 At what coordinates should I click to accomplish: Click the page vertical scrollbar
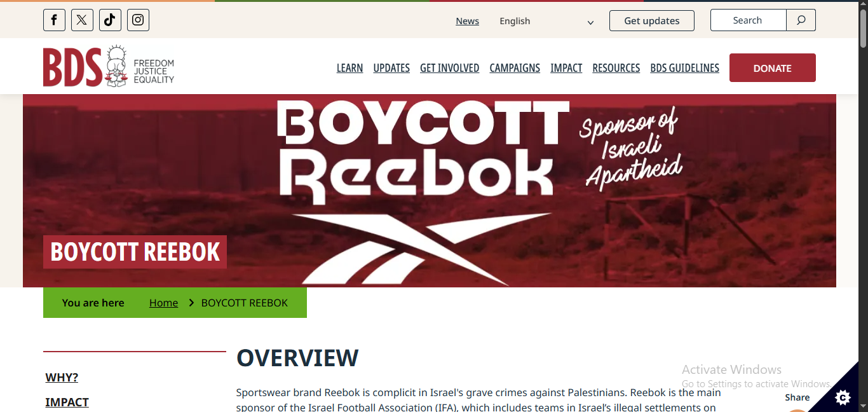pos(863,206)
